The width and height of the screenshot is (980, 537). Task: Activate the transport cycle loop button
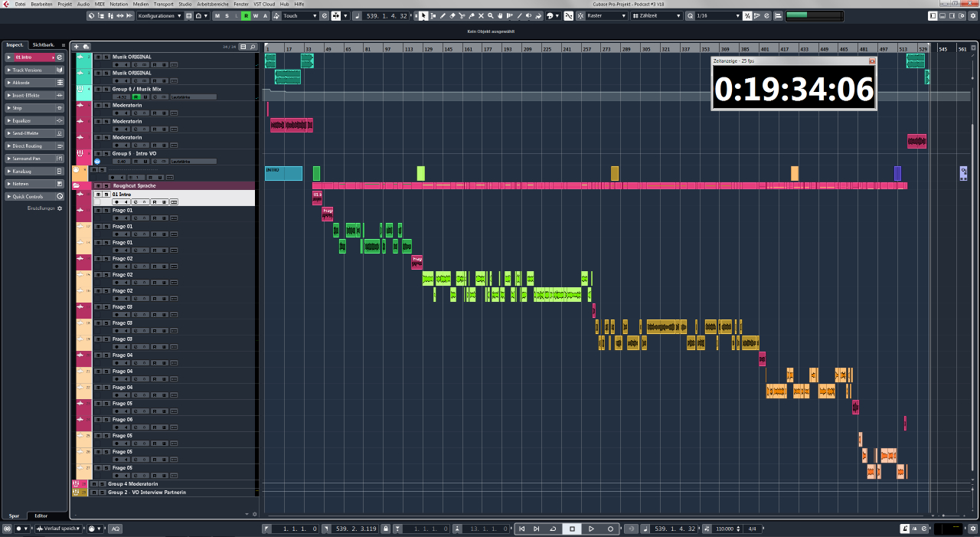point(553,529)
